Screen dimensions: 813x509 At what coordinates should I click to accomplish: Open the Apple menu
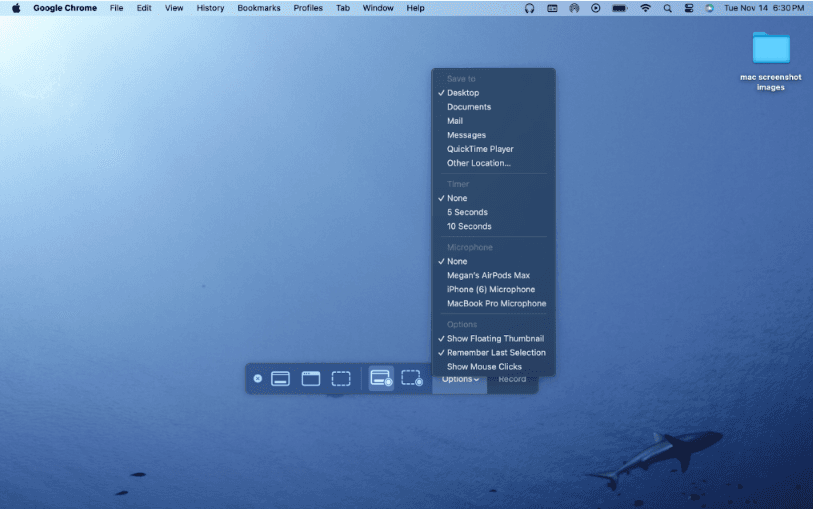(16, 8)
